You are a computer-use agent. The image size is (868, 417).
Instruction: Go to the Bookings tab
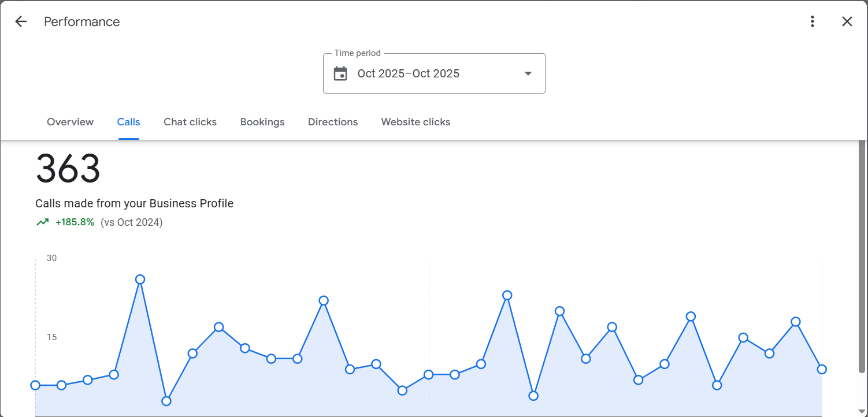[262, 122]
